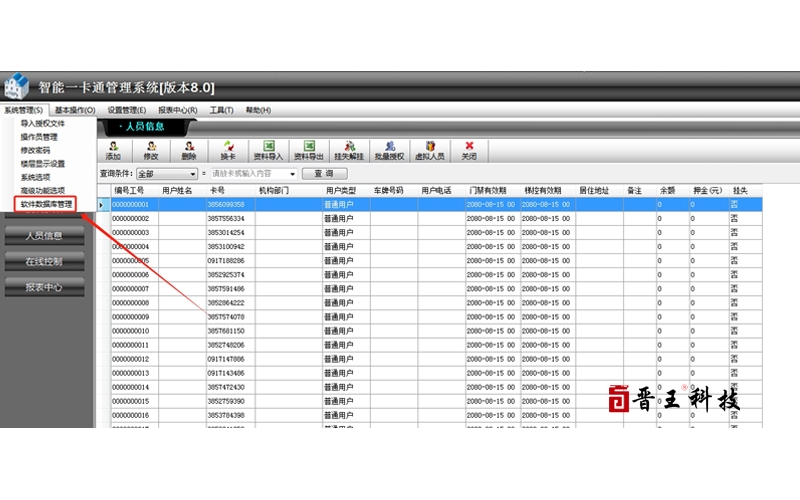Viewport: 800px width, 500px height.
Task: Click the 门禁有效期 column header
Action: tap(493, 190)
